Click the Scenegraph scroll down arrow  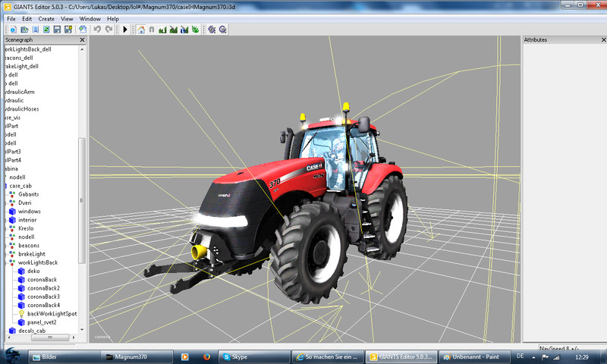pyautogui.click(x=82, y=330)
